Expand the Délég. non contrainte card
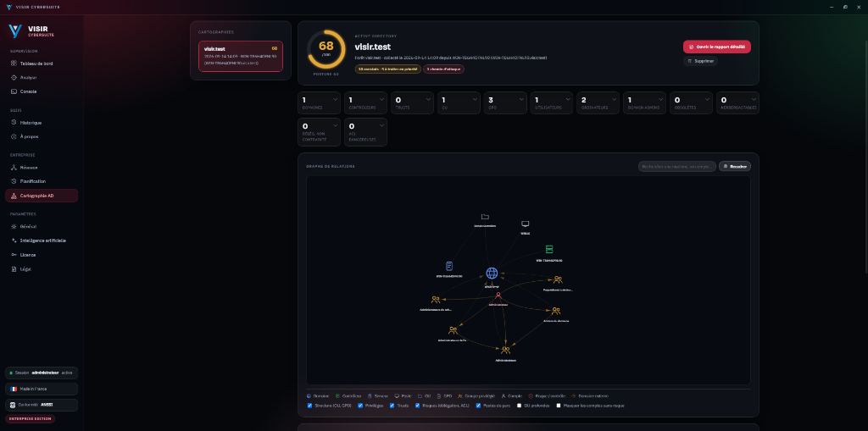 pos(319,132)
